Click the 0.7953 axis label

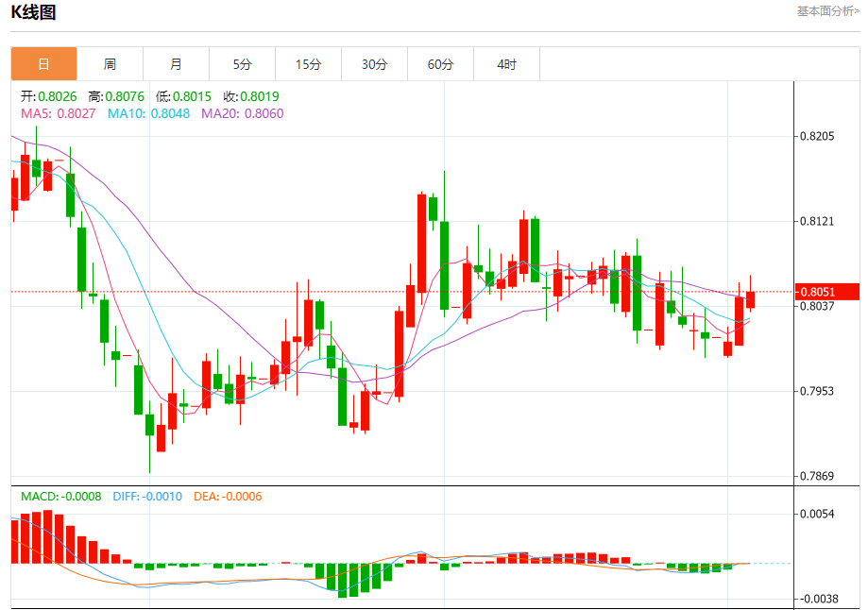pos(817,391)
